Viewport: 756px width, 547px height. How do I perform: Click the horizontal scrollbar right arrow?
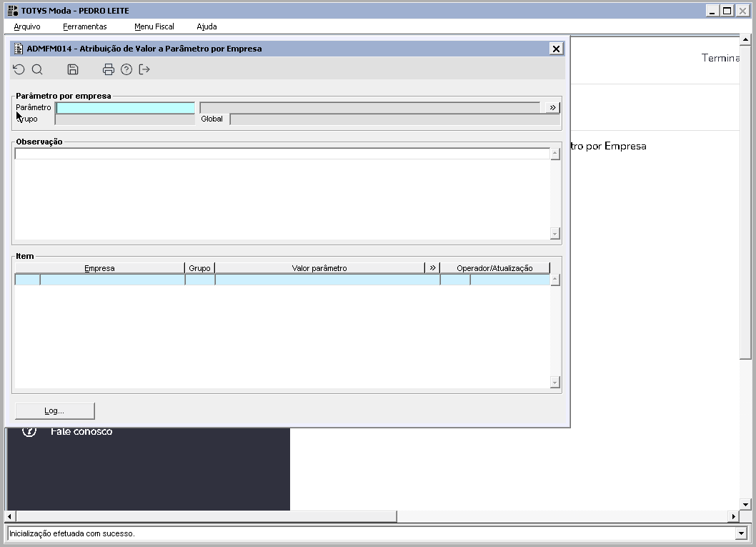point(733,516)
